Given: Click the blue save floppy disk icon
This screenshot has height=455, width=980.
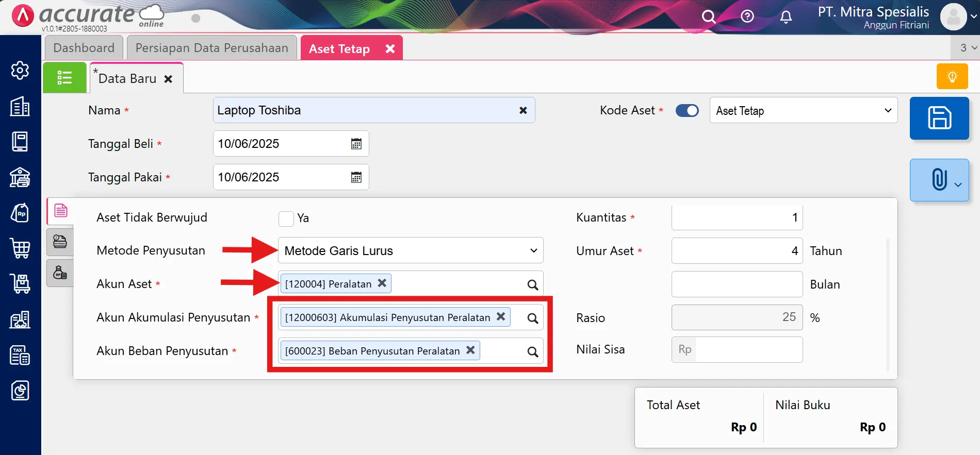Looking at the screenshot, I should [939, 118].
